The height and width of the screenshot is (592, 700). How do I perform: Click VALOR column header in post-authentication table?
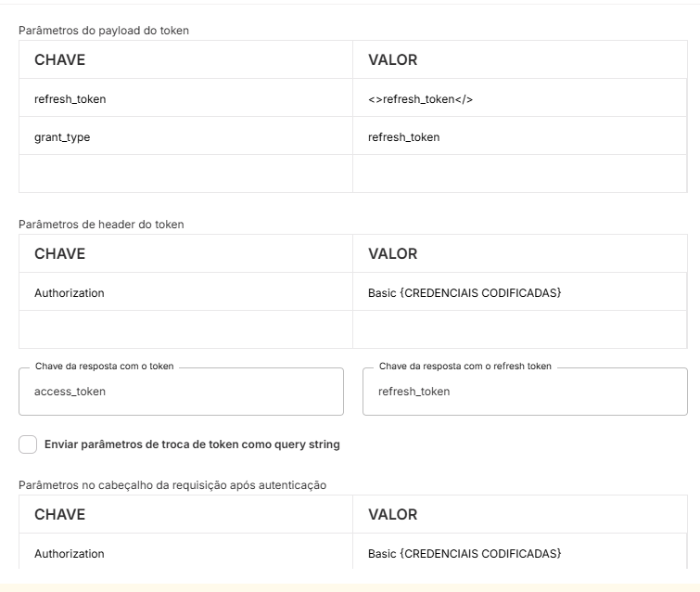point(393,514)
